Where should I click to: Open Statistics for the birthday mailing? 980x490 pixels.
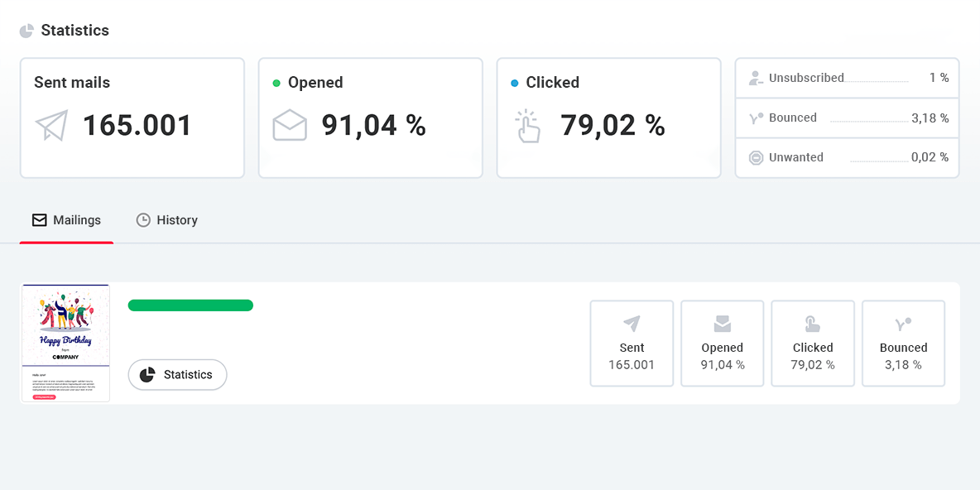(x=177, y=375)
